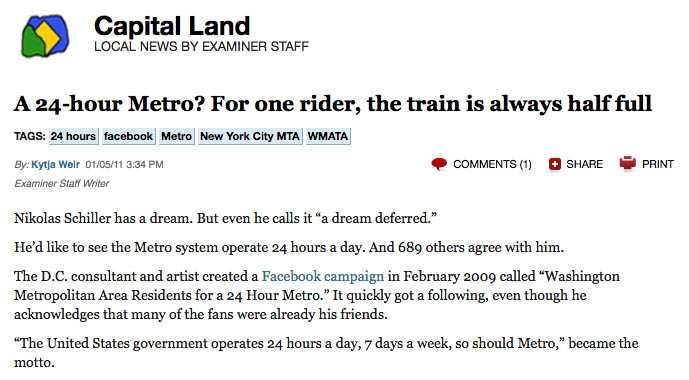Follow the "Facebook campaign" hyperlink
This screenshot has height=380, width=689.
pyautogui.click(x=323, y=276)
